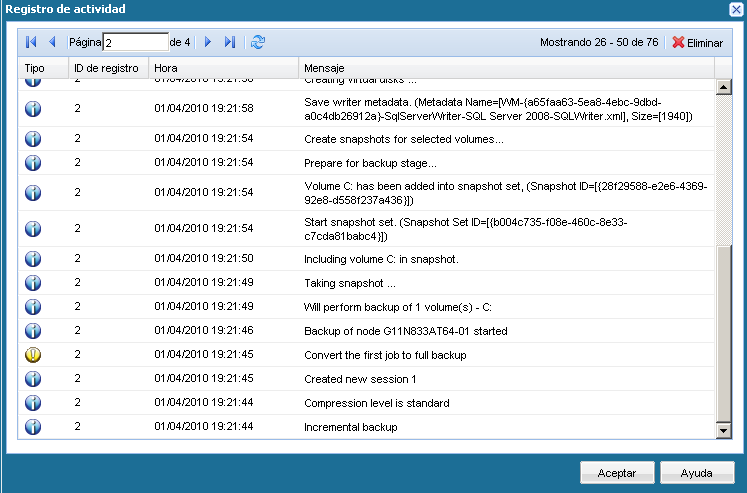Refresh the activity log
This screenshot has height=493, width=747.
258,42
